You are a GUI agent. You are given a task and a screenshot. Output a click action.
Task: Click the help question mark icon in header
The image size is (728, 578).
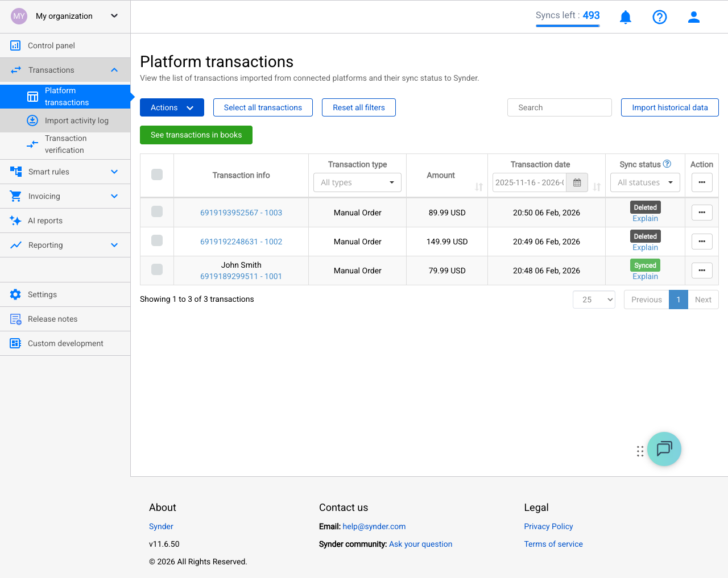(659, 17)
